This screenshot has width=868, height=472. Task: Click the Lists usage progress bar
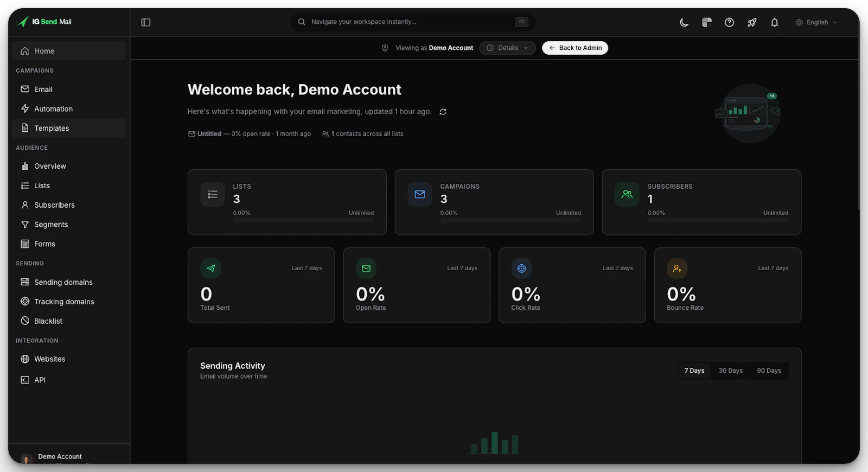(x=303, y=220)
